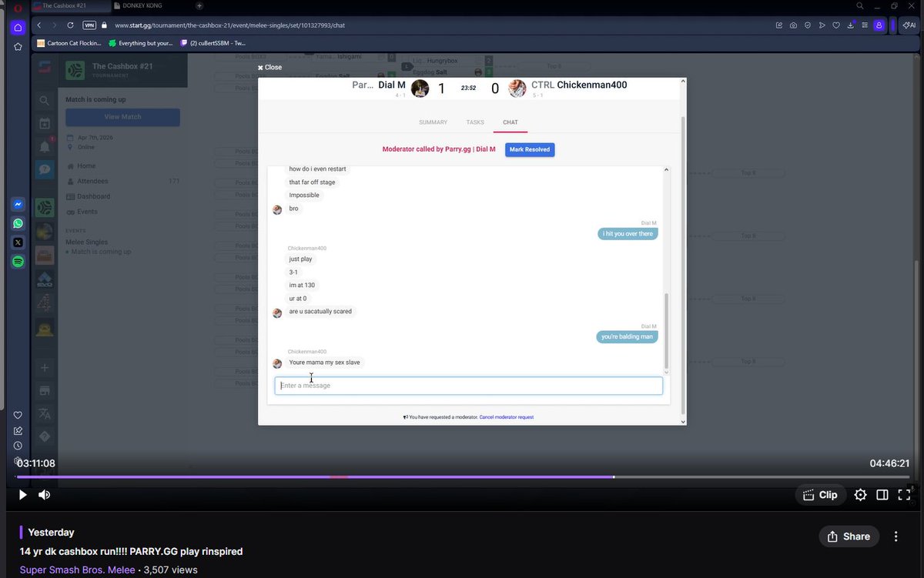Open the Super Smash Bros. Melee category link
Image resolution: width=924 pixels, height=578 pixels.
pos(78,570)
